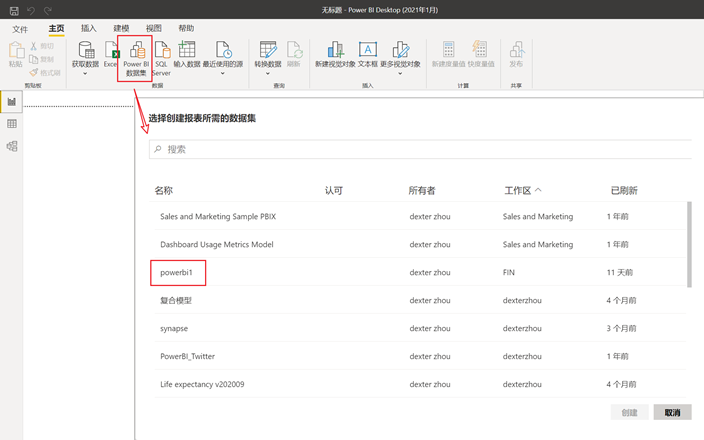Image resolution: width=704 pixels, height=440 pixels.
Task: Click '11 天前' refreshed cell
Action: 620,273
